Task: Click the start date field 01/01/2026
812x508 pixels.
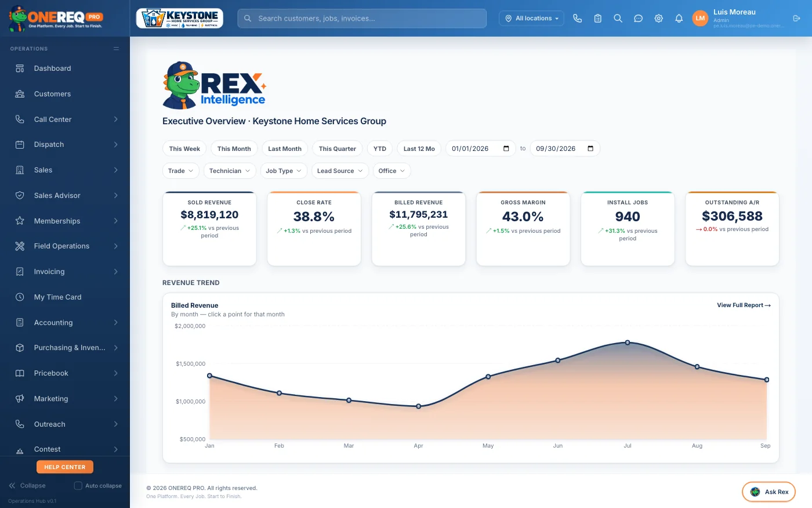Action: [480, 149]
